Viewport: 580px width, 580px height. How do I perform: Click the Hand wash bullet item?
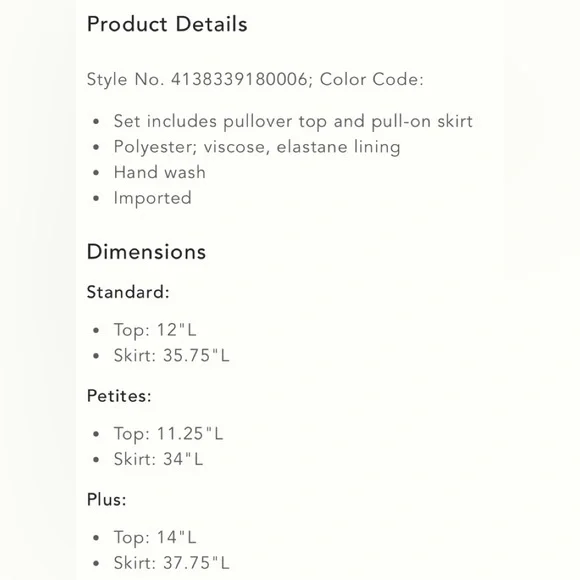coord(159,172)
